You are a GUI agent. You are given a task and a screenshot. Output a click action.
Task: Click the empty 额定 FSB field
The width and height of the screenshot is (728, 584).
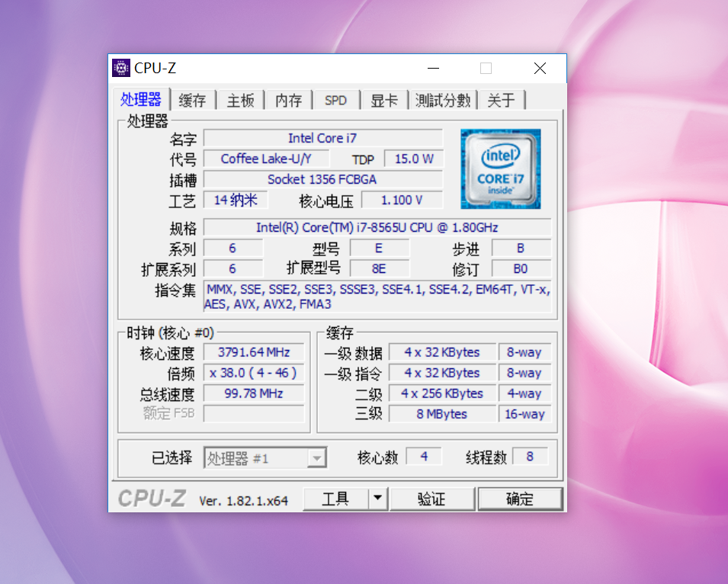(254, 414)
